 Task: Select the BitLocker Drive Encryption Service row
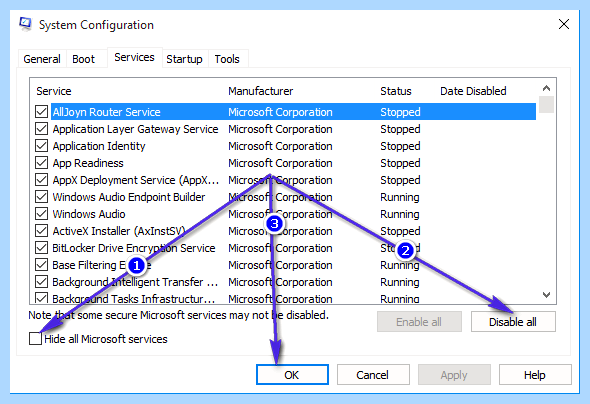tap(286, 248)
